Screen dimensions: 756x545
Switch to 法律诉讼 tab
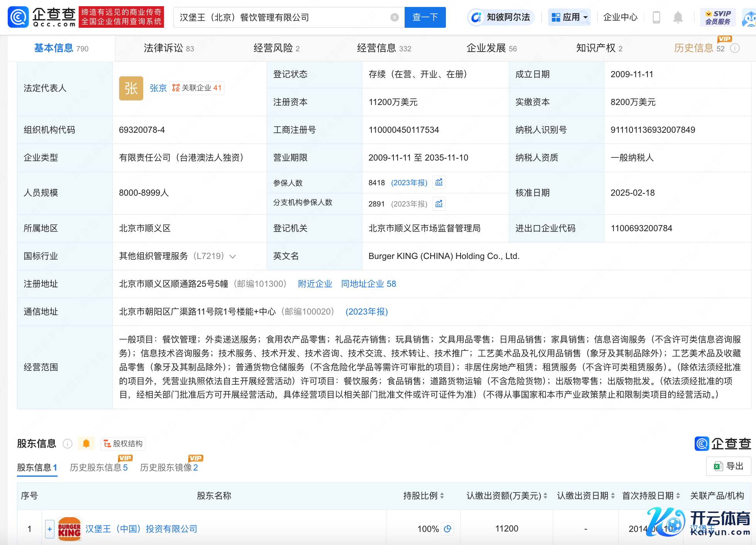coord(169,48)
